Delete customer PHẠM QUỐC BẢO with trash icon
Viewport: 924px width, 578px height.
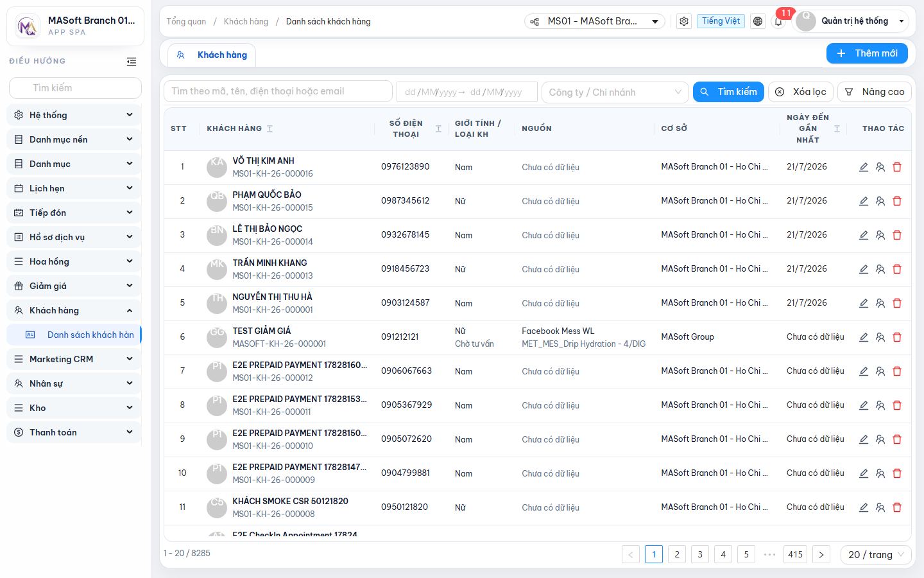[x=897, y=201]
